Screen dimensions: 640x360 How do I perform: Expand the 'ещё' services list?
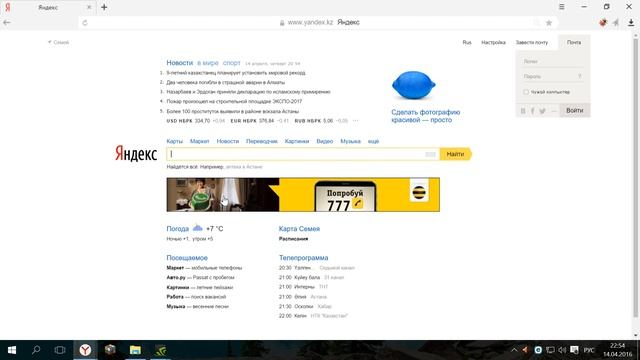point(373,141)
